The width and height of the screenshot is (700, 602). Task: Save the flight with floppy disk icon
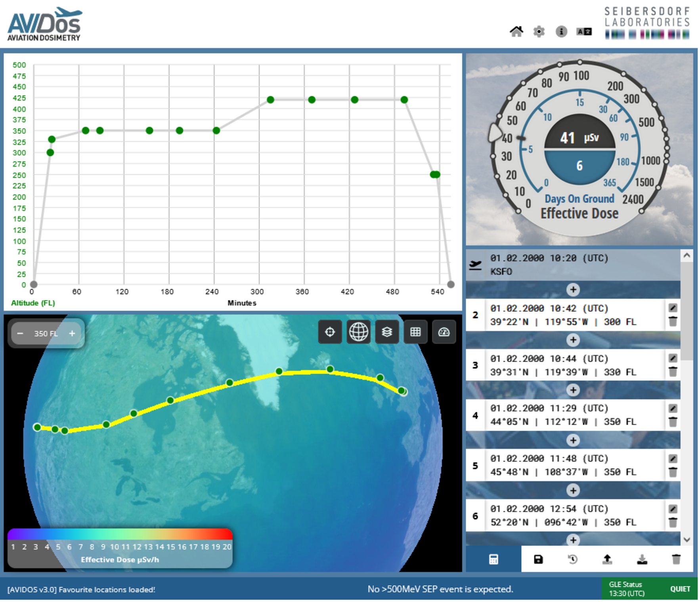[x=538, y=559]
